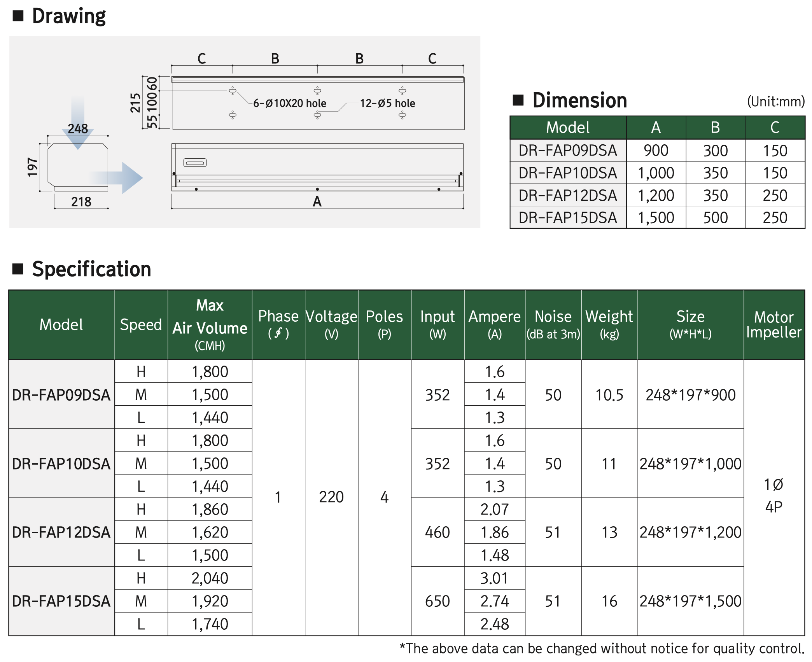Screen dimensions: 812x662
Task: Click DR-FAP10DSA in Specification table
Action: [61, 464]
